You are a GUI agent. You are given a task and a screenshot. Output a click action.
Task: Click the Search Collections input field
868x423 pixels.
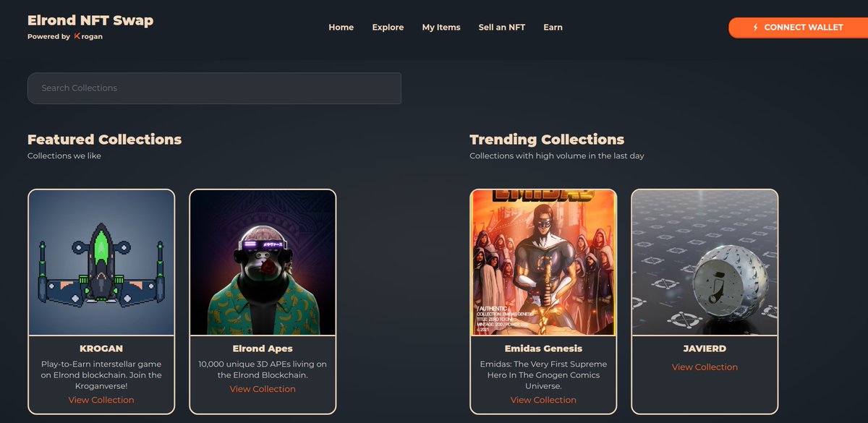[x=214, y=88]
